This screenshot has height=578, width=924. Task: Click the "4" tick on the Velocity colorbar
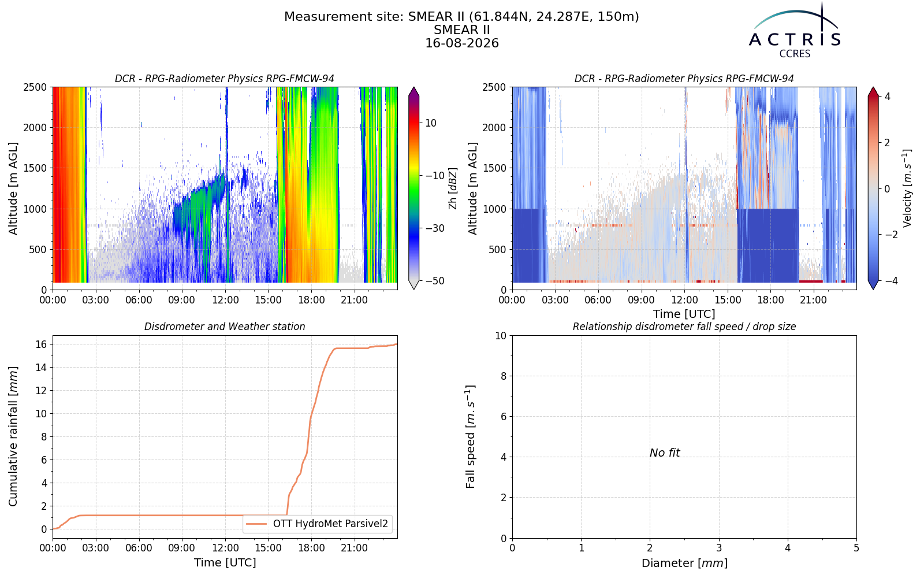pos(888,97)
